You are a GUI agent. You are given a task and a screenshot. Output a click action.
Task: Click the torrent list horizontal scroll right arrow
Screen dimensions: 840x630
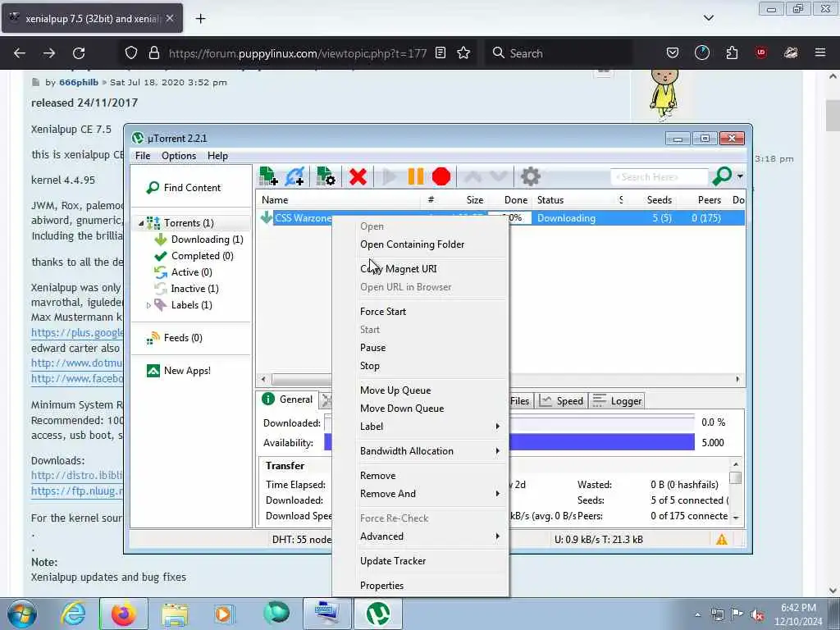point(737,379)
